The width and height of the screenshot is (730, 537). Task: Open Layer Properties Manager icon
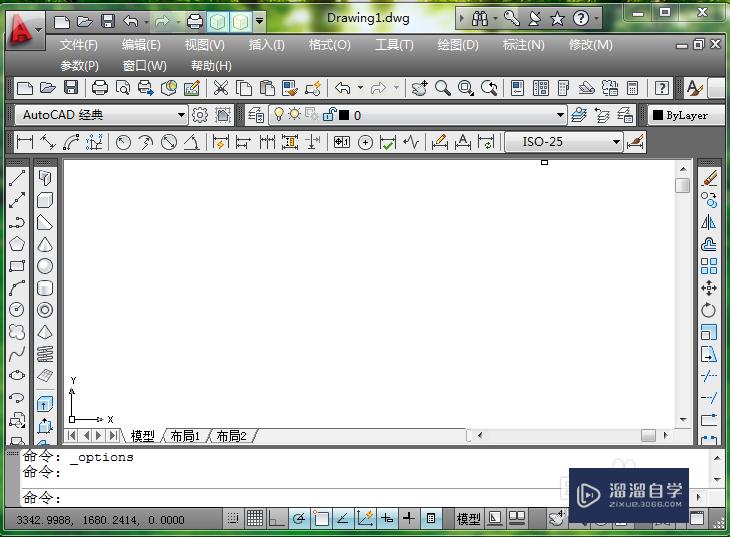pyautogui.click(x=256, y=115)
